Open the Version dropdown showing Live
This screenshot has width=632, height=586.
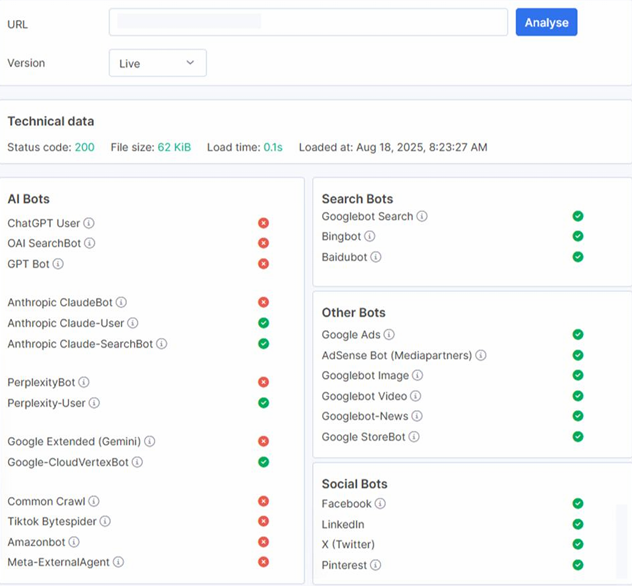click(158, 63)
